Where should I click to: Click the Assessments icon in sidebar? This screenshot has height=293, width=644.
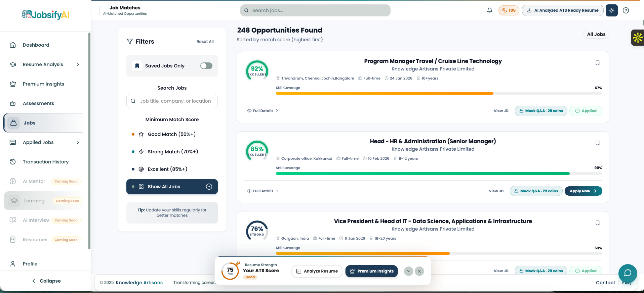coord(13,103)
